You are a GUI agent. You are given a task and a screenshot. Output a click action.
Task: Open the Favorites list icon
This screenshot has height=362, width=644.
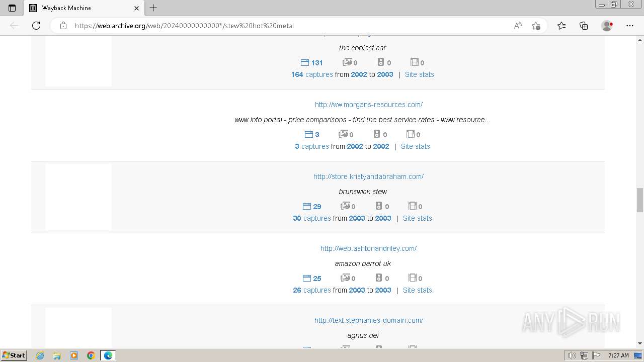pyautogui.click(x=561, y=26)
